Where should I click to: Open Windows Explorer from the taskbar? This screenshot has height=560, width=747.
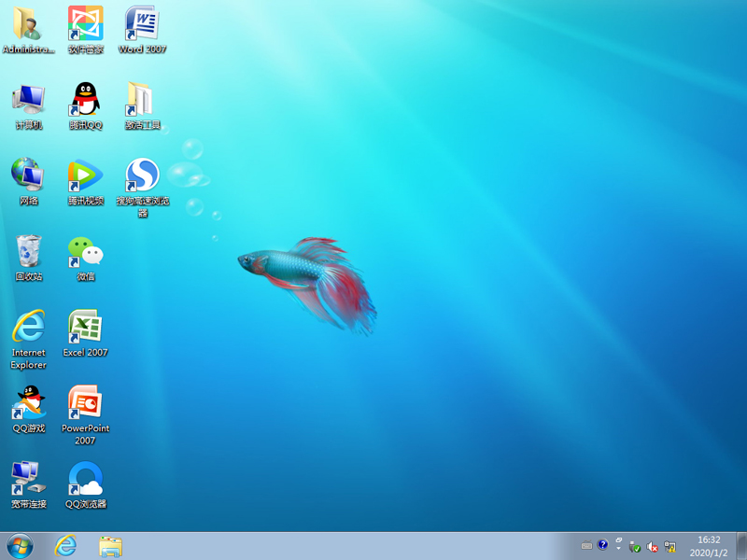[x=110, y=546]
